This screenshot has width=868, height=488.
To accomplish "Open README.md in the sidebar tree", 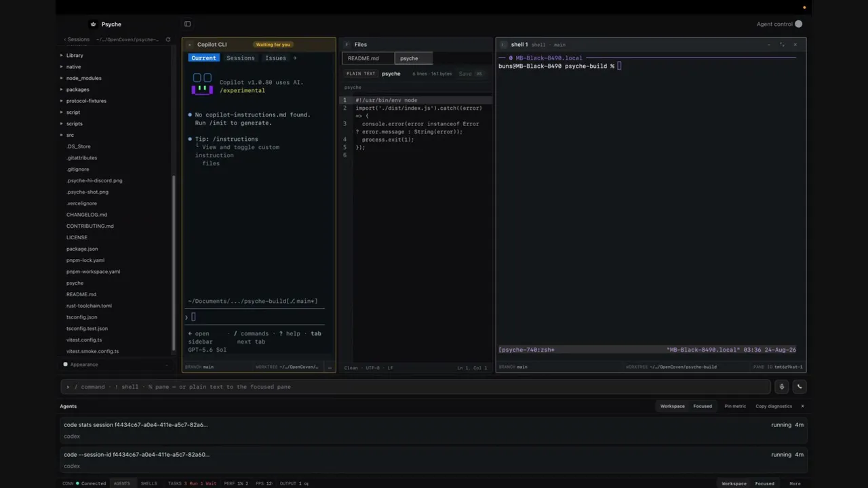I will point(81,294).
